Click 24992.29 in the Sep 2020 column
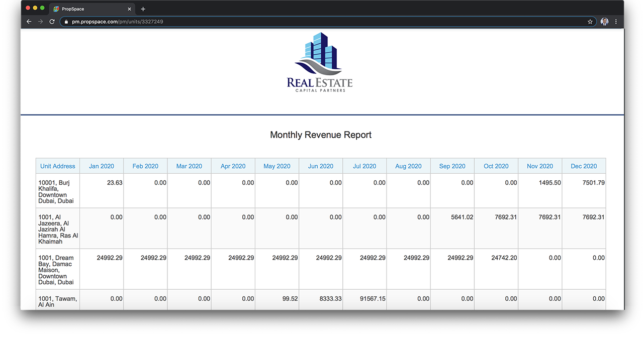The height and width of the screenshot is (338, 644). pos(452,270)
